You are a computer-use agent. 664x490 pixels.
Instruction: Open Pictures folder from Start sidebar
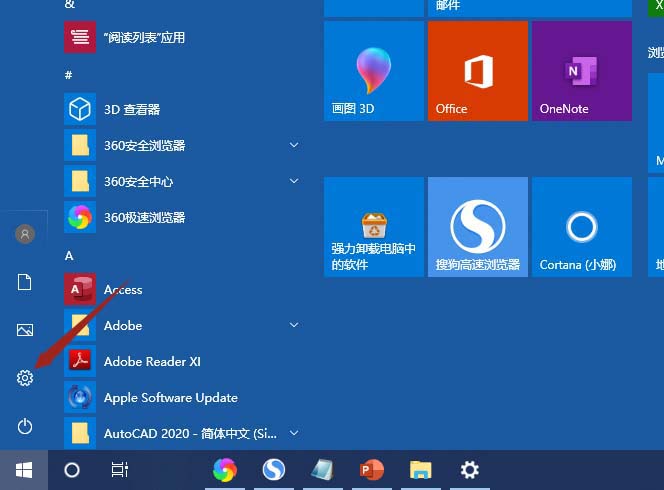[x=25, y=329]
